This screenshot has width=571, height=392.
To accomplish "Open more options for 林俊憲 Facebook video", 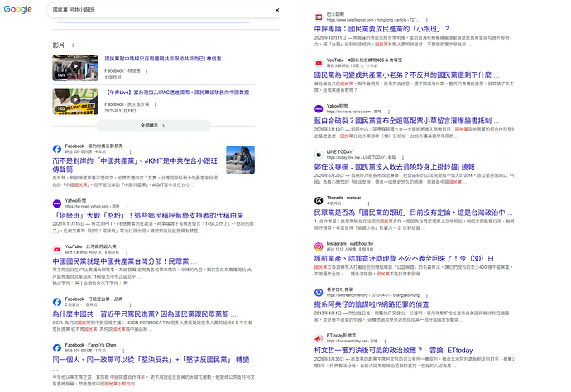I will 146,71.
